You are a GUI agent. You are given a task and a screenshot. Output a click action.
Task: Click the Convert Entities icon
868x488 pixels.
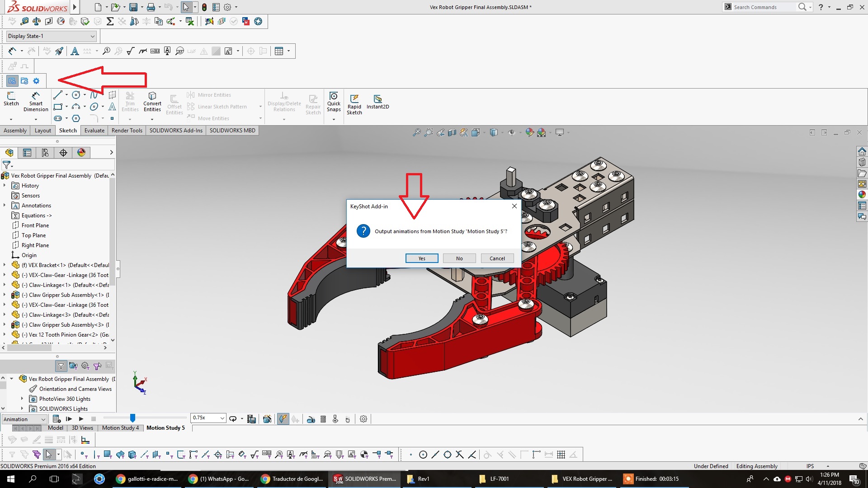click(x=152, y=102)
